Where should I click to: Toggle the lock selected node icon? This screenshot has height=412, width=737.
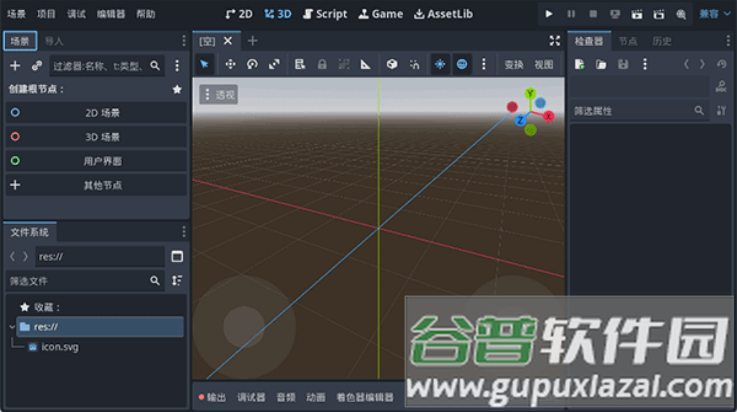[x=322, y=64]
